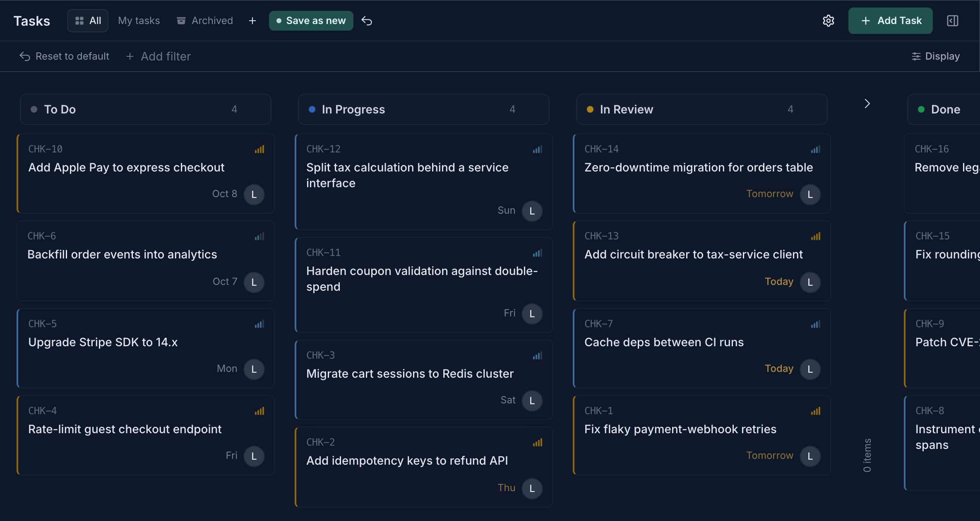Expand the collapsed column with chevron arrow
The image size is (980, 521).
pyautogui.click(x=867, y=104)
